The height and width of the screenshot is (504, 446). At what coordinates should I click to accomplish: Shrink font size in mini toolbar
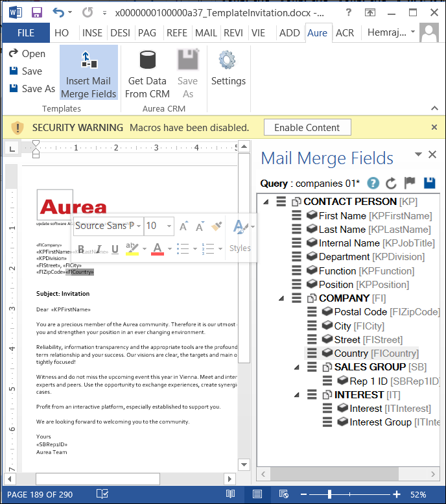click(x=200, y=226)
